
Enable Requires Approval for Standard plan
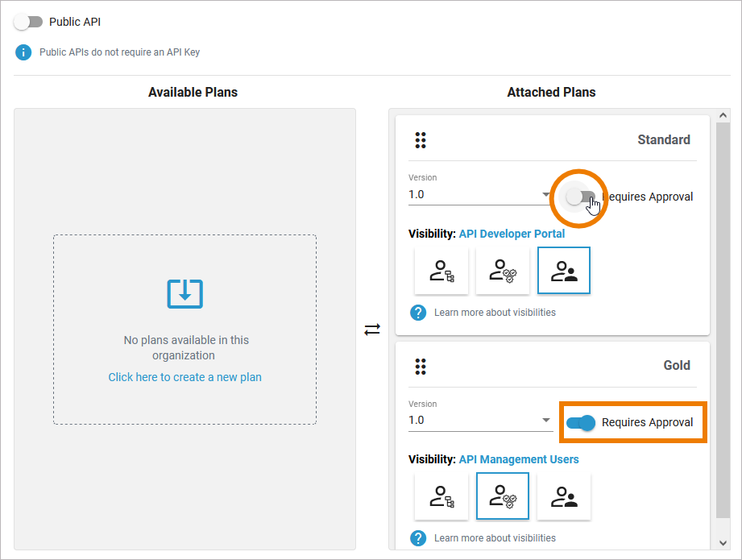pyautogui.click(x=581, y=197)
